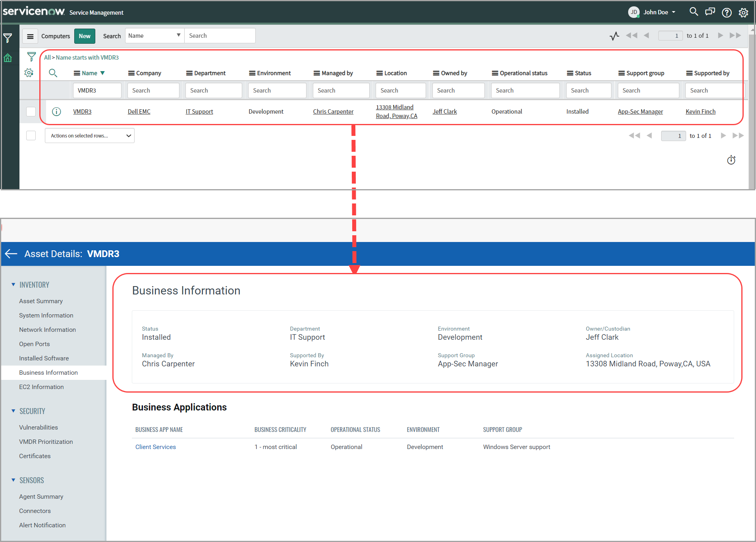
Task: Go to next page in bottom pagination
Action: click(x=723, y=135)
